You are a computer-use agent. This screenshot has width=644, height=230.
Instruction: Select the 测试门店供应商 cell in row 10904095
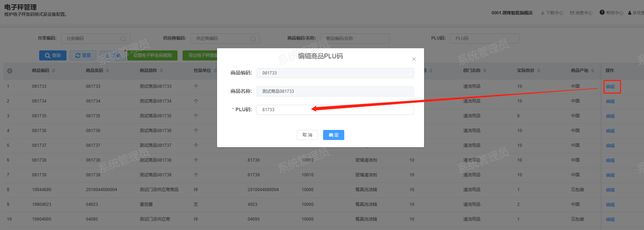click(x=155, y=219)
